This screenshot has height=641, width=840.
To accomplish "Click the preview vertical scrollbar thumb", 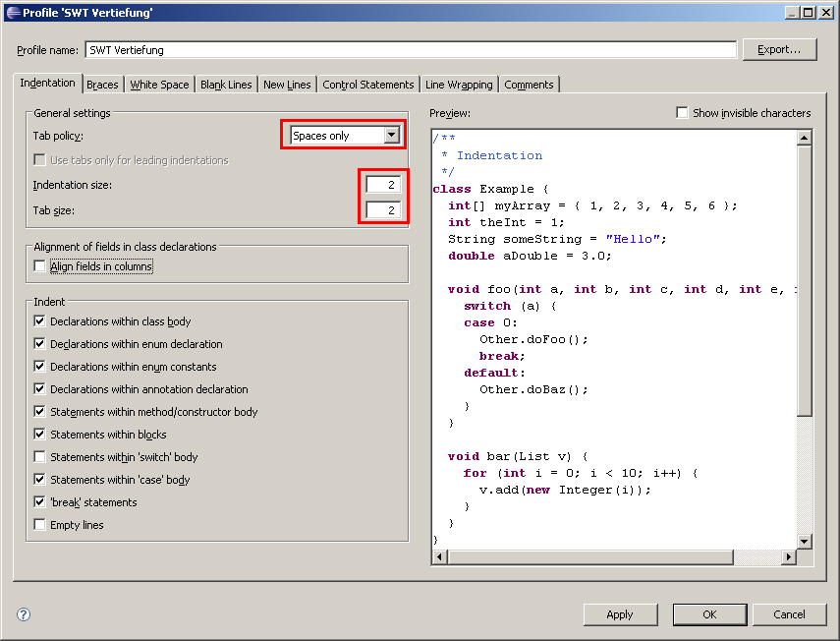I will (804, 280).
